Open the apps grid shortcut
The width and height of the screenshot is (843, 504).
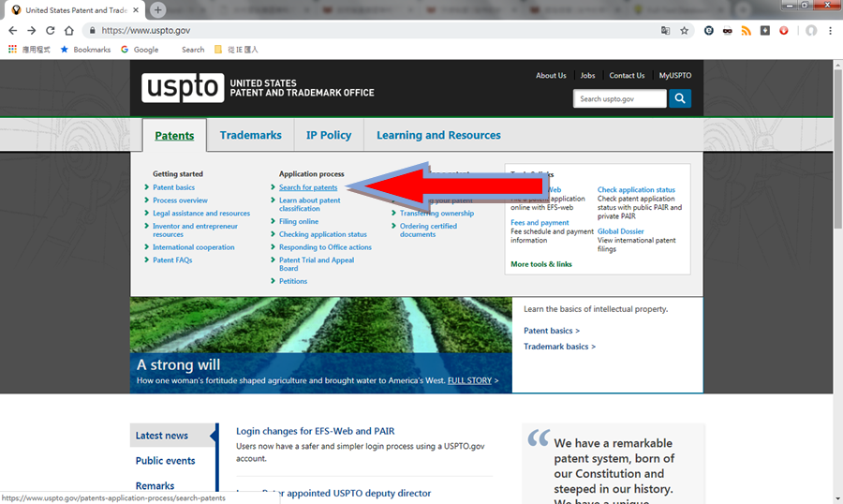(x=12, y=50)
